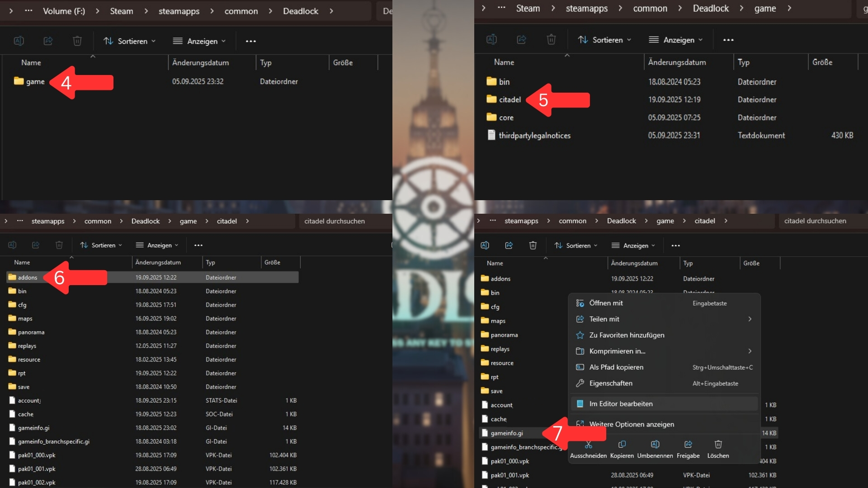Click the Löschen trash icon in context menu
Viewport: 868px width, 488px height.
point(718,445)
